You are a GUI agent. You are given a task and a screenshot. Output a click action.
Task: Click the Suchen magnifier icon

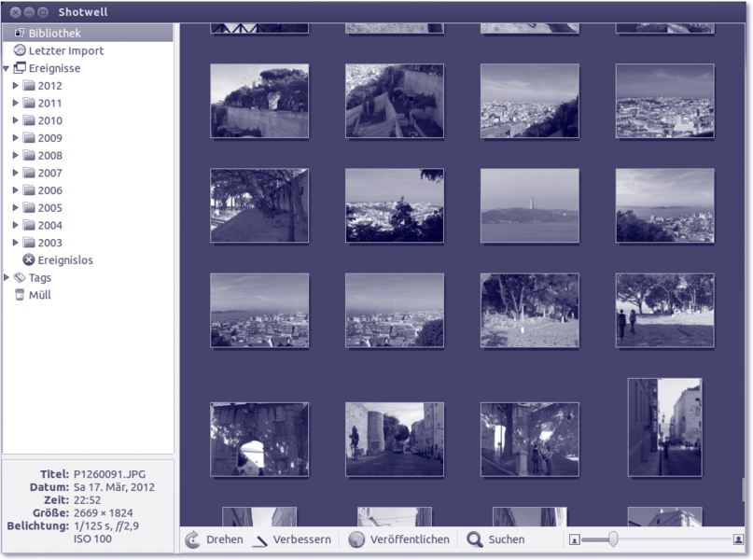[475, 539]
